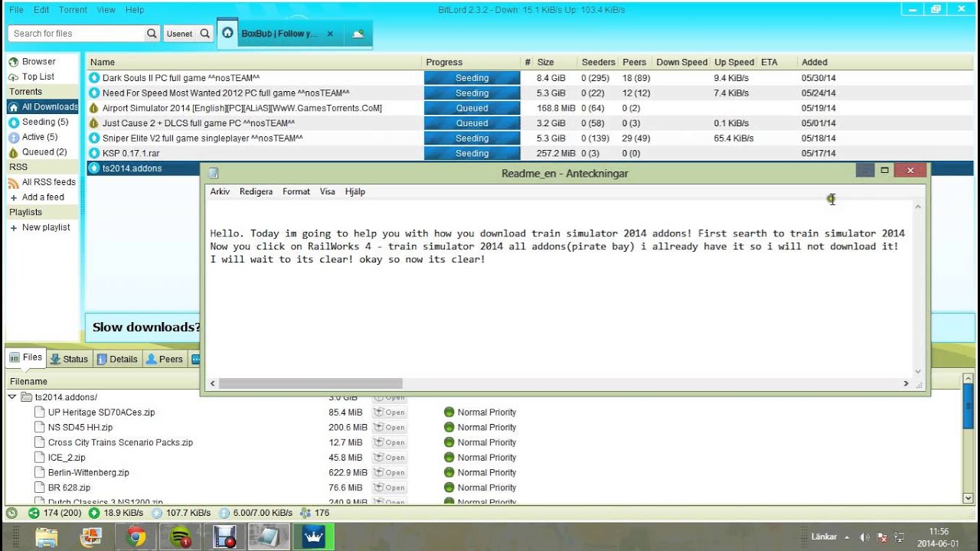
Task: Click Open for NS SD45 HH.zip
Action: (389, 427)
